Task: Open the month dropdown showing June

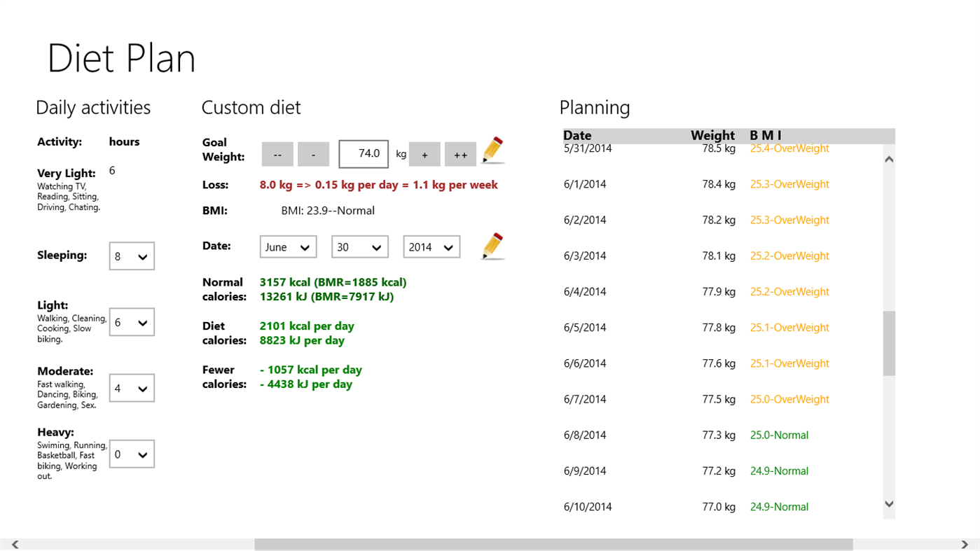Action: coord(287,246)
